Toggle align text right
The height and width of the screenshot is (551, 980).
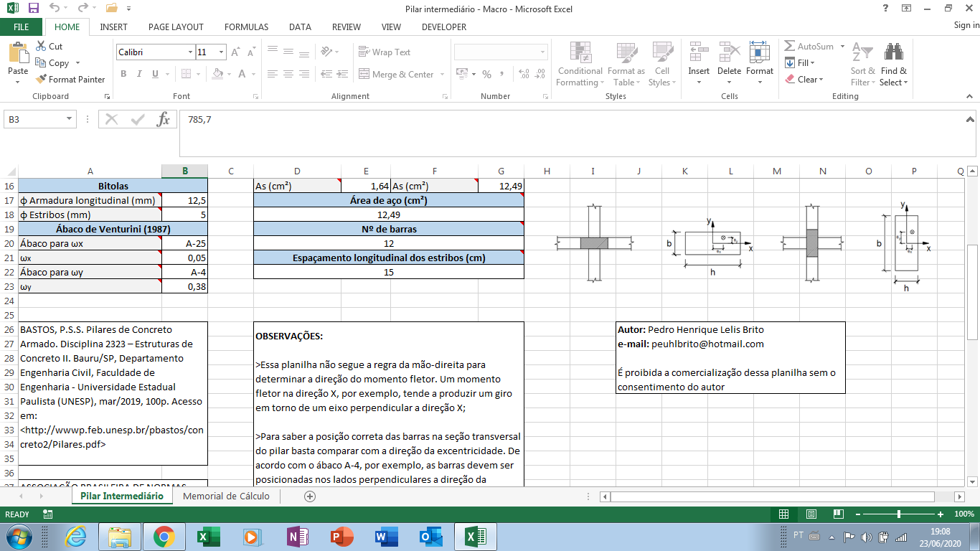tap(303, 74)
